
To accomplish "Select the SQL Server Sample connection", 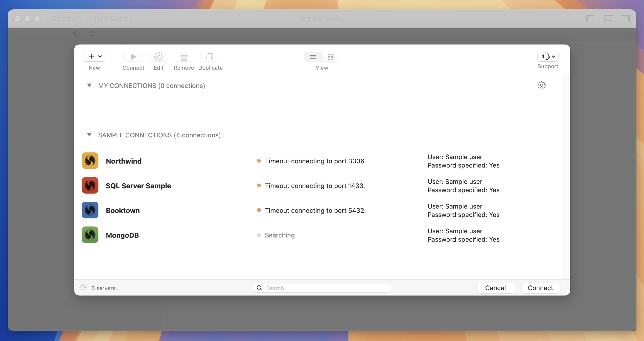I will point(138,185).
